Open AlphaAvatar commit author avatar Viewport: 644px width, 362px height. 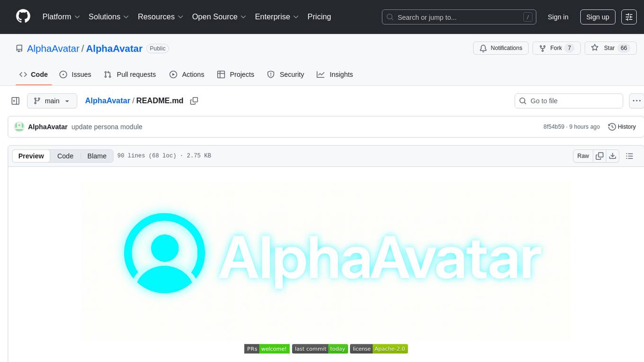point(19,127)
